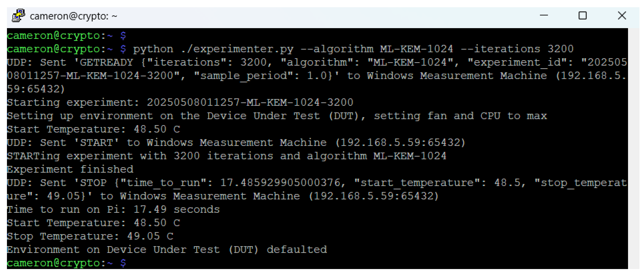Click the UDP Sent 'GETREADY' line

[317, 76]
